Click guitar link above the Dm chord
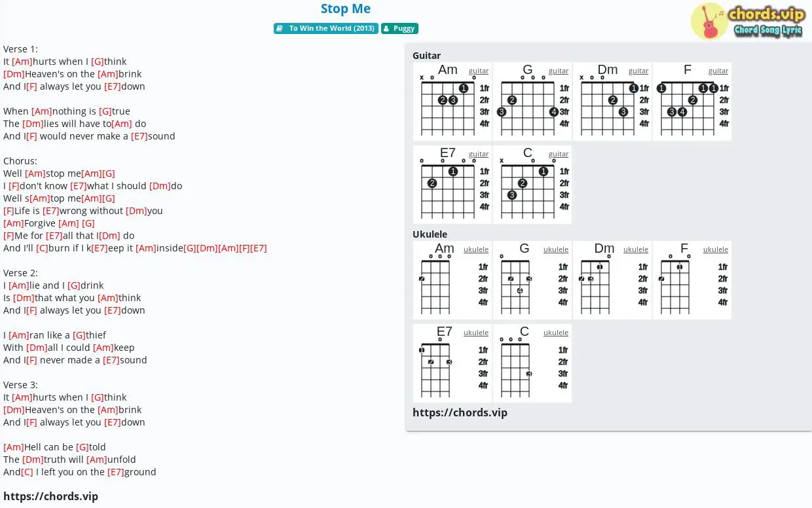The image size is (812, 508). (x=638, y=71)
